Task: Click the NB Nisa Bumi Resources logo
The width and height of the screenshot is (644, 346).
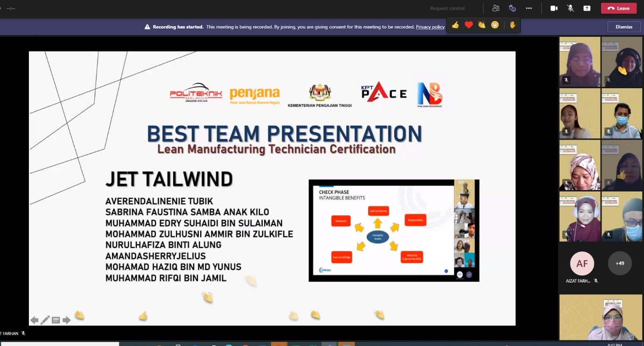Action: point(429,95)
